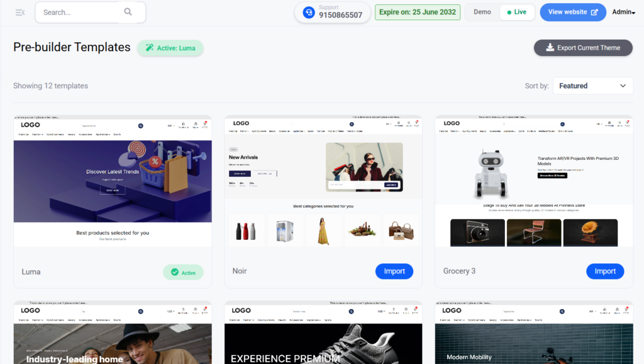Image resolution: width=644 pixels, height=364 pixels.
Task: Click the support headset icon
Action: click(x=309, y=13)
